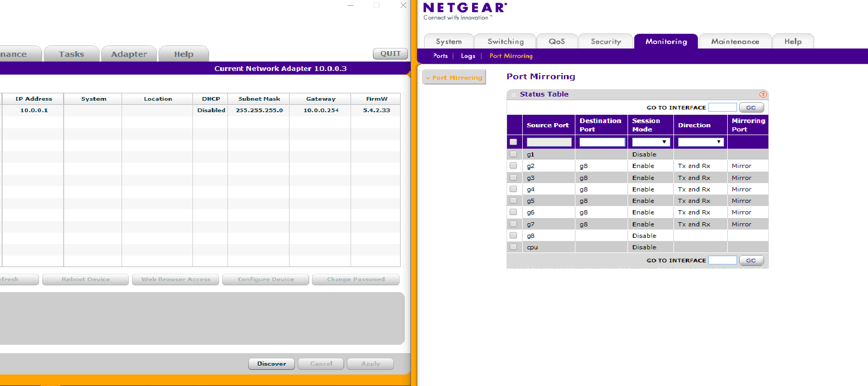The image size is (868, 386).
Task: Sort by the IP Address column header
Action: pos(33,99)
